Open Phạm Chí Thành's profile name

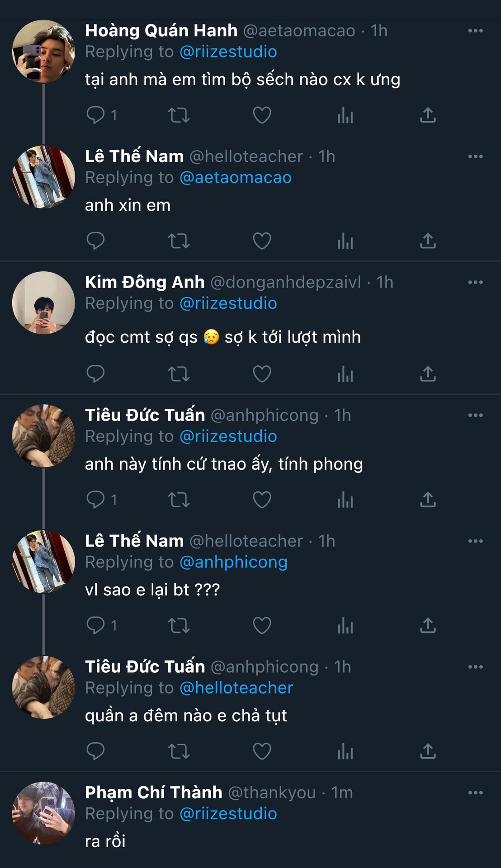point(154,793)
